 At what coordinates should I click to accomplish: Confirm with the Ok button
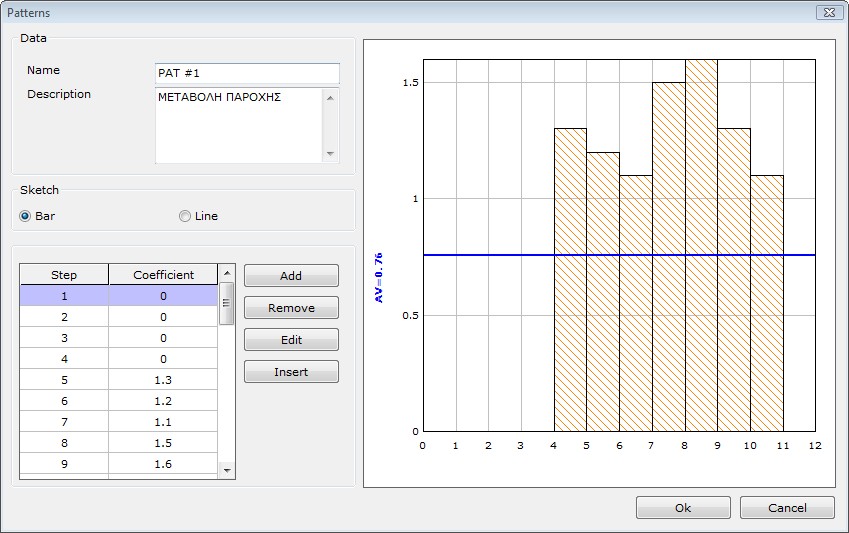click(x=682, y=508)
